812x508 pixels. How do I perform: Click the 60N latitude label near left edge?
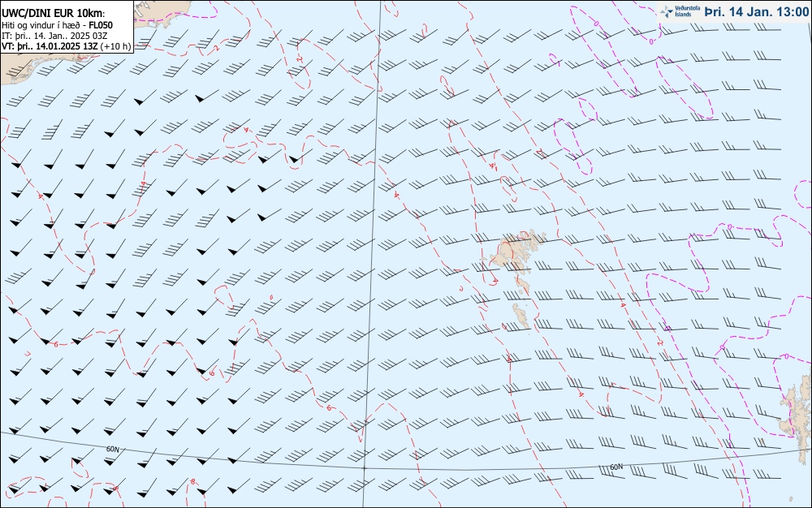pyautogui.click(x=112, y=449)
